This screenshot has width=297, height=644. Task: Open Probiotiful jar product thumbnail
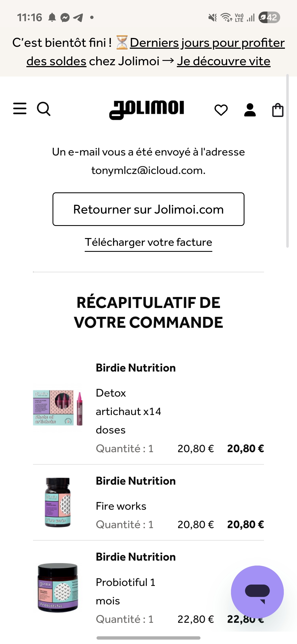pos(58,588)
